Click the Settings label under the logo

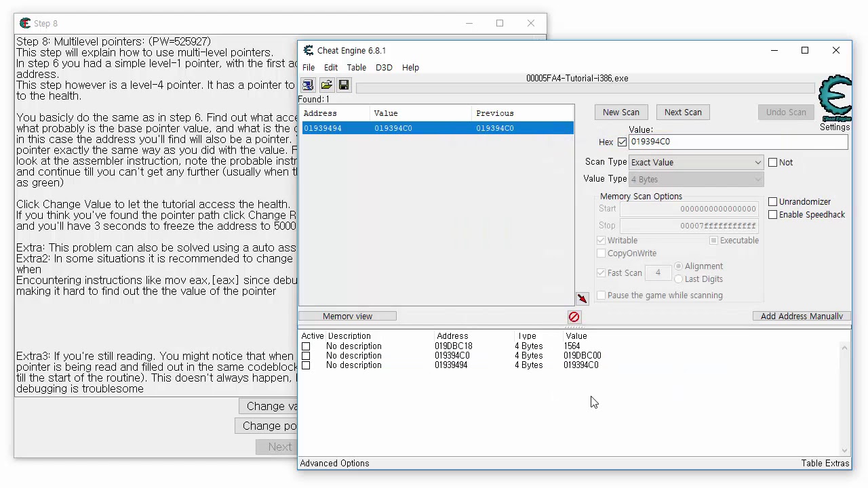835,127
